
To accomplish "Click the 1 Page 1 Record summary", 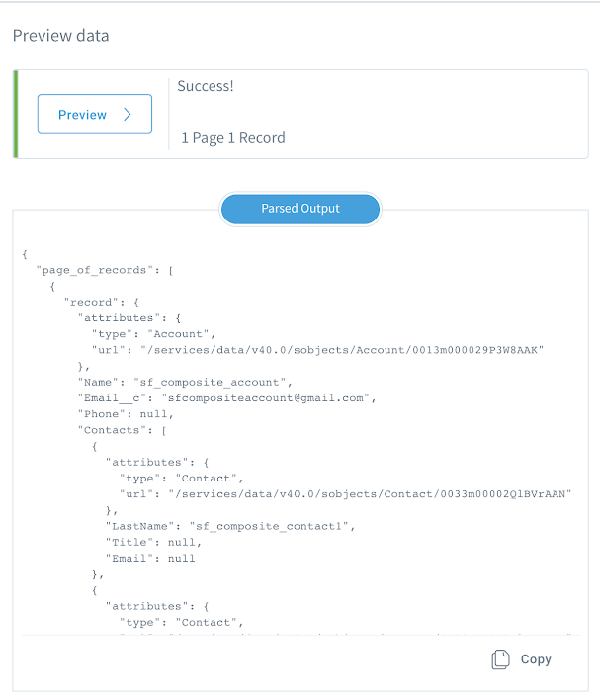I will coord(233,138).
